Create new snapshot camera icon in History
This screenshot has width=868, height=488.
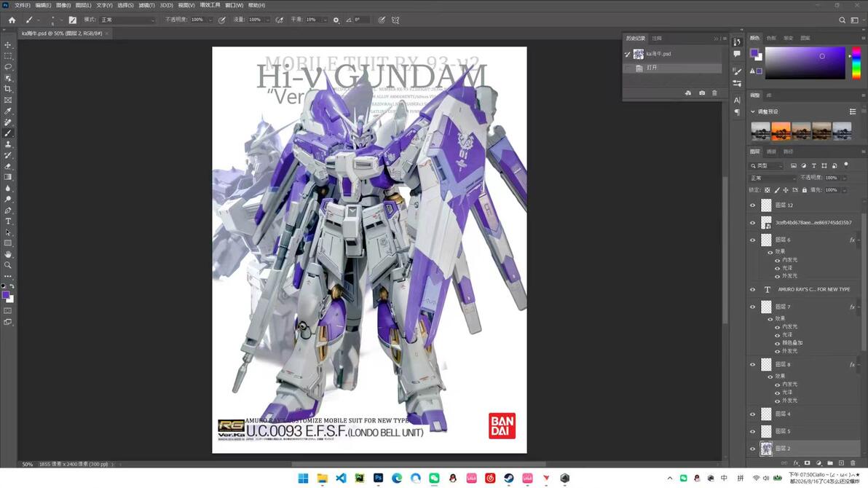702,93
